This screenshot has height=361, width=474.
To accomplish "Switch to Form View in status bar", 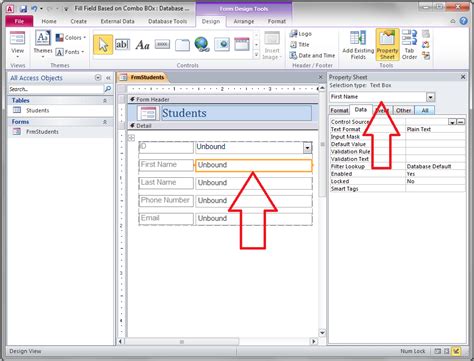I will pyautogui.click(x=437, y=351).
